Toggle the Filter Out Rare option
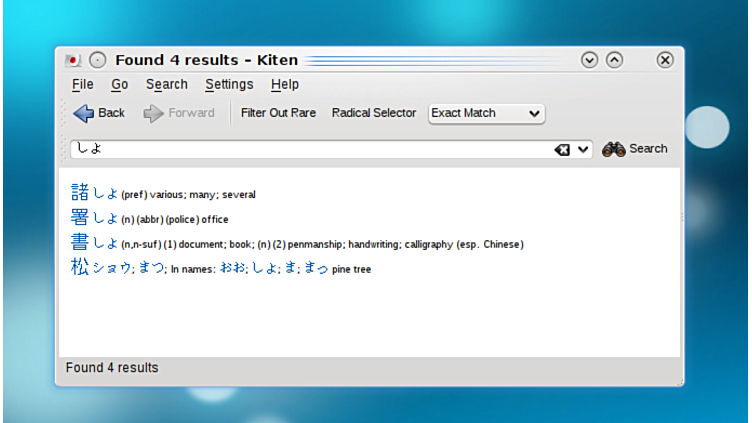Viewport: 752px width, 423px height. tap(278, 113)
